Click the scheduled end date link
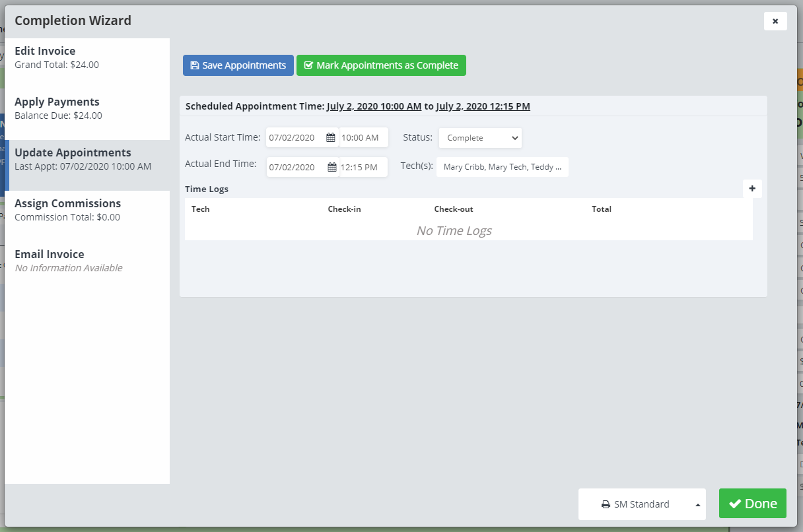 pyautogui.click(x=483, y=106)
